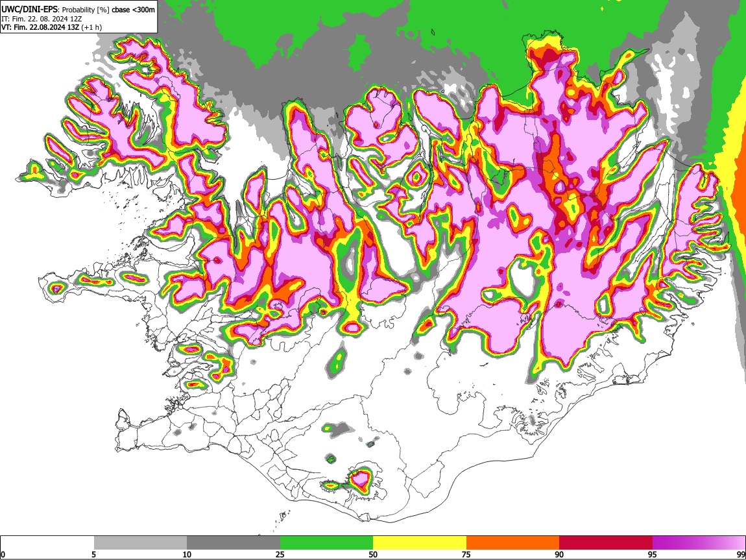
Task: Click legend tick label '5'
Action: [x=93, y=555]
